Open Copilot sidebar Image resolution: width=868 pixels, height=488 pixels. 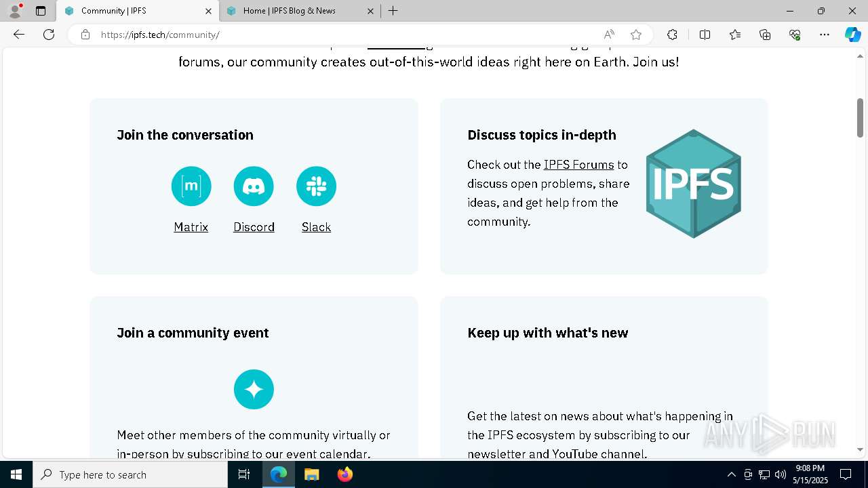(x=852, y=35)
